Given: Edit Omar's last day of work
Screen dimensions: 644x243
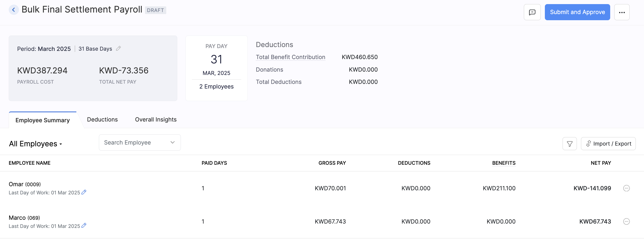Looking at the screenshot, I should coord(84,192).
